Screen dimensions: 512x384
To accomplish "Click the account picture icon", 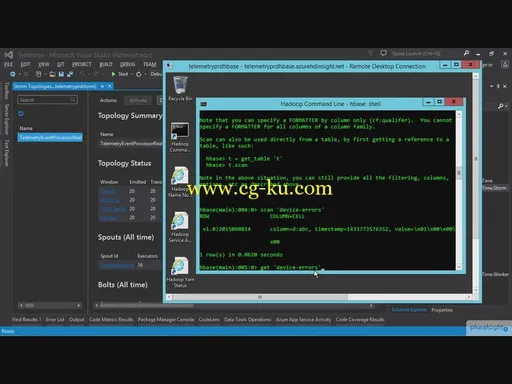I will click(505, 64).
